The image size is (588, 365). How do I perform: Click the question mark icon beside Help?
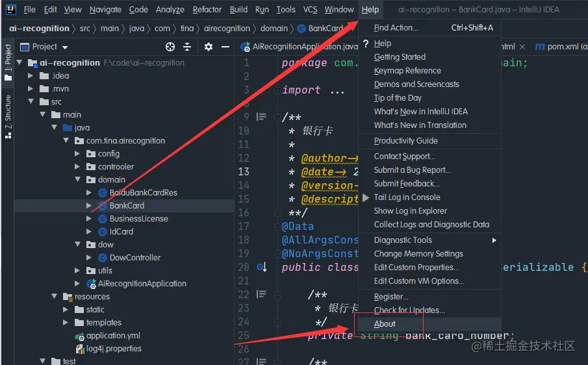click(x=366, y=44)
